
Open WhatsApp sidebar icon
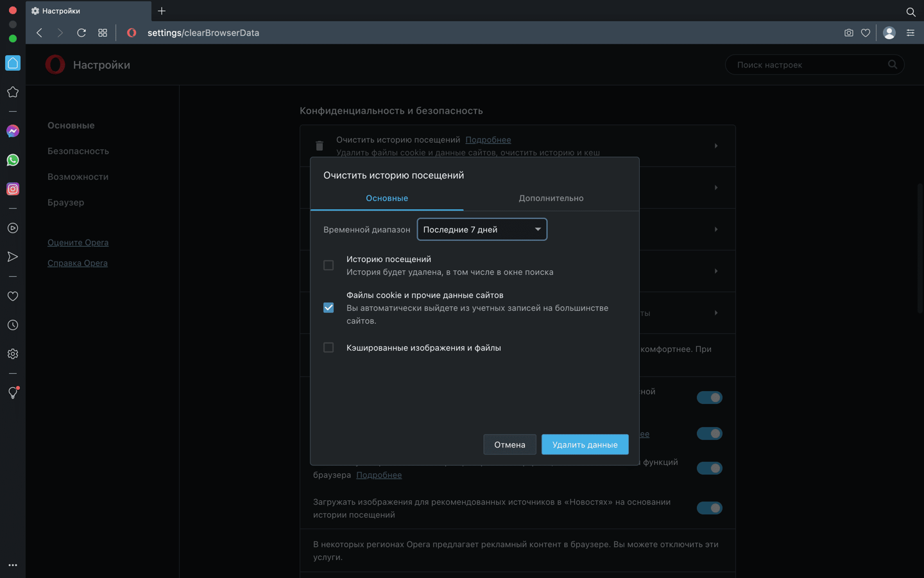click(x=13, y=160)
